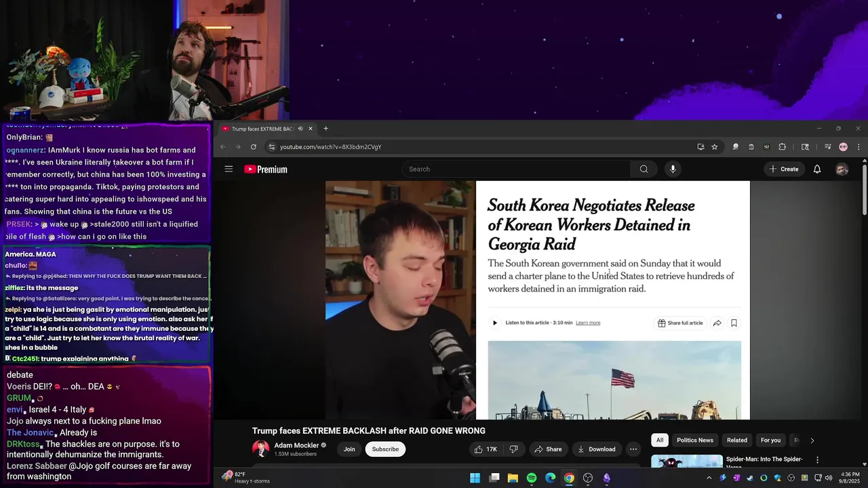The width and height of the screenshot is (868, 488).
Task: Open a new Chrome tab
Action: point(325,129)
